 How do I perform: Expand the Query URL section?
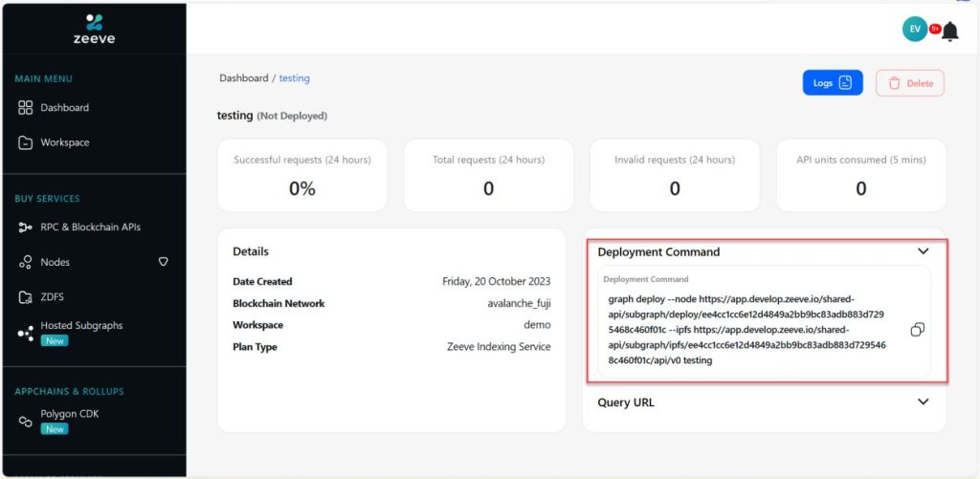(924, 402)
